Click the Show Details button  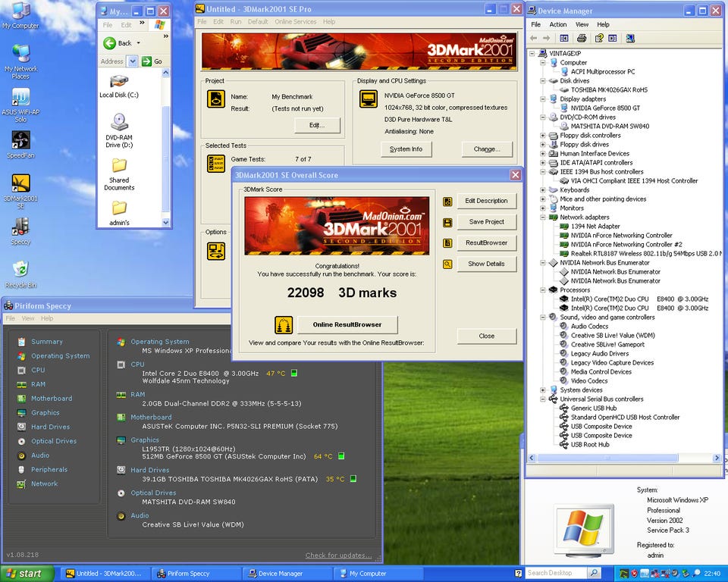point(487,264)
